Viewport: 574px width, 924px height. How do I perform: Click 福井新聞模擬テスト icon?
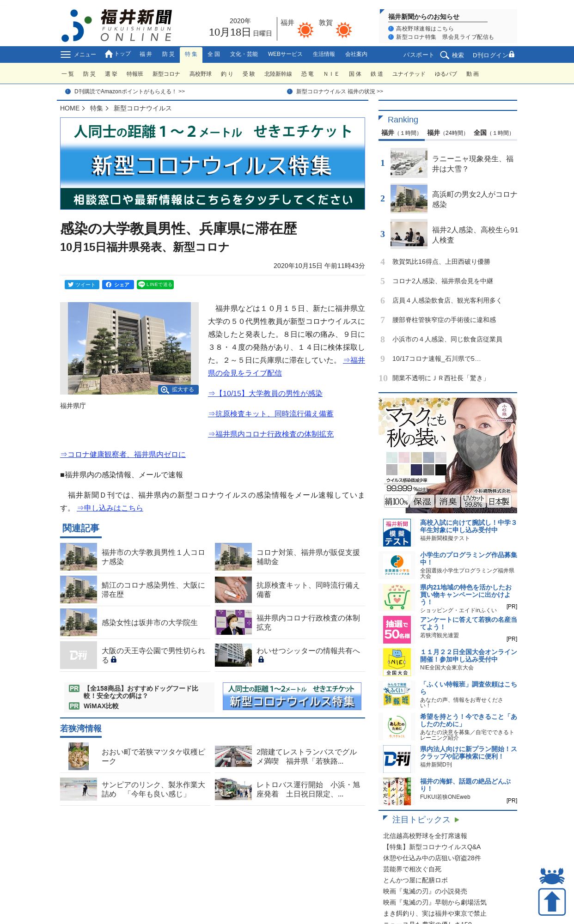click(397, 533)
